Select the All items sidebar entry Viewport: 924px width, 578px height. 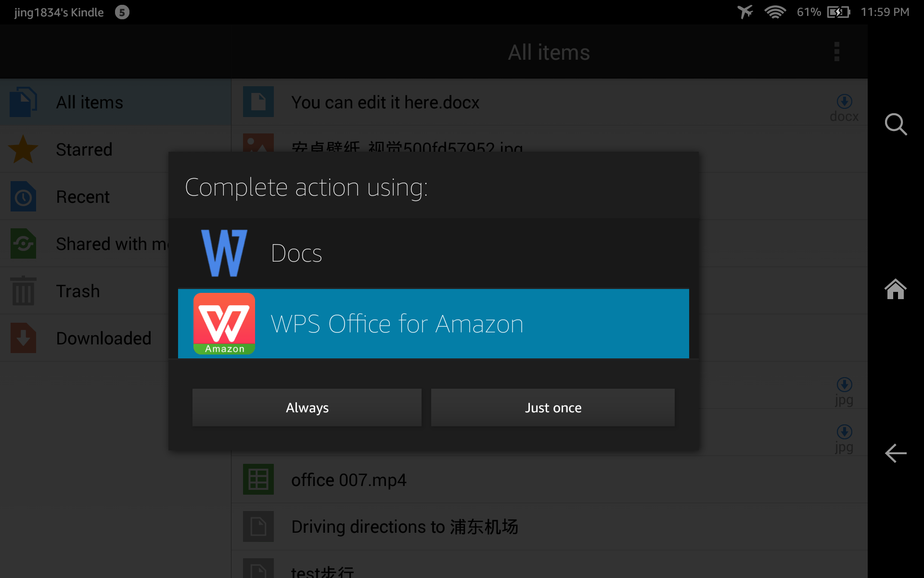click(x=90, y=102)
